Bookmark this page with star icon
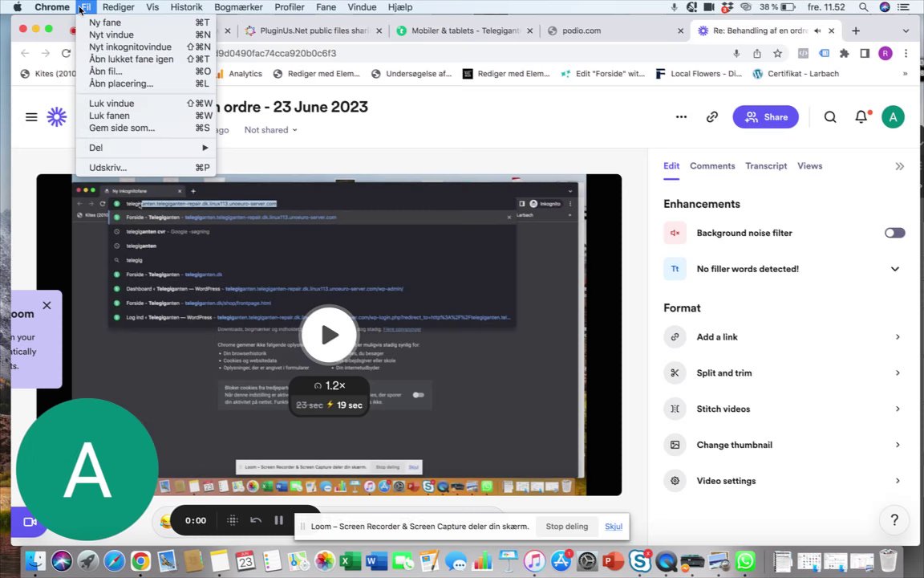 point(777,53)
